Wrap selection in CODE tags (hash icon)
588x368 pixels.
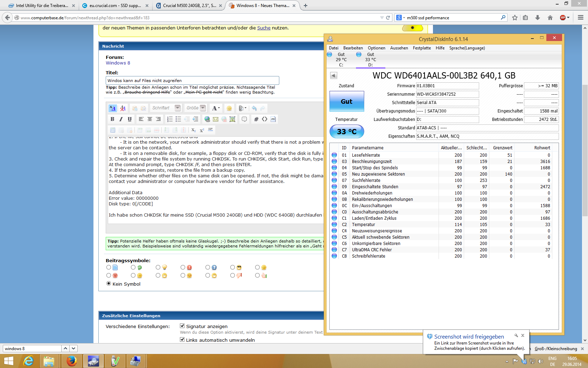pos(256,119)
